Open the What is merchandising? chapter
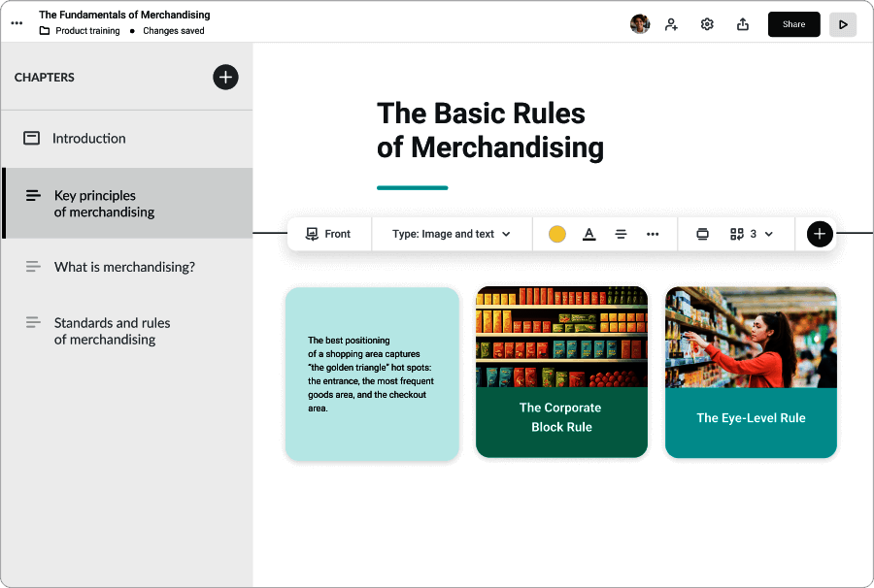874x588 pixels. pyautogui.click(x=124, y=267)
